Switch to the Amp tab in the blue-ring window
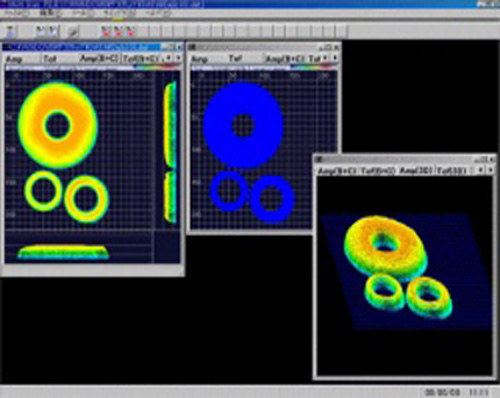 (200, 59)
